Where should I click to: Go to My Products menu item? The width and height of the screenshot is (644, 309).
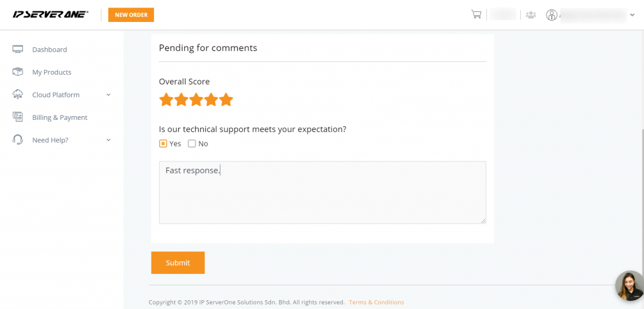[x=52, y=72]
